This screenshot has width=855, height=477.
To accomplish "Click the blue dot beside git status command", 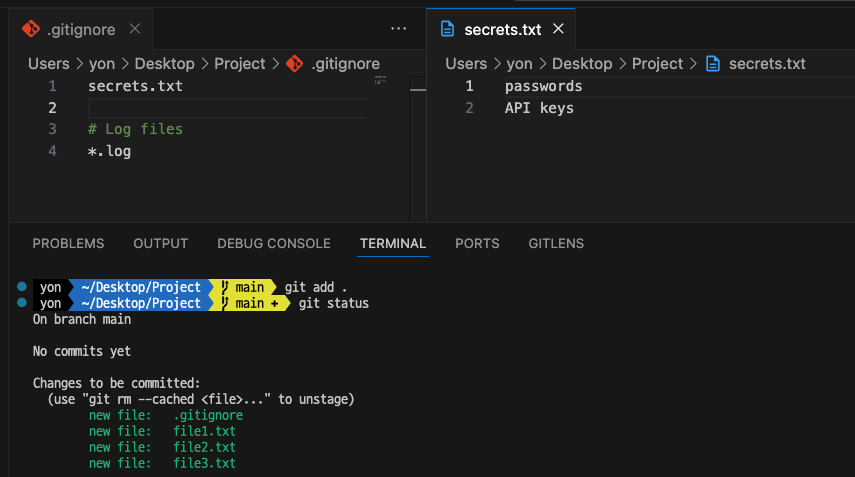I will point(22,302).
